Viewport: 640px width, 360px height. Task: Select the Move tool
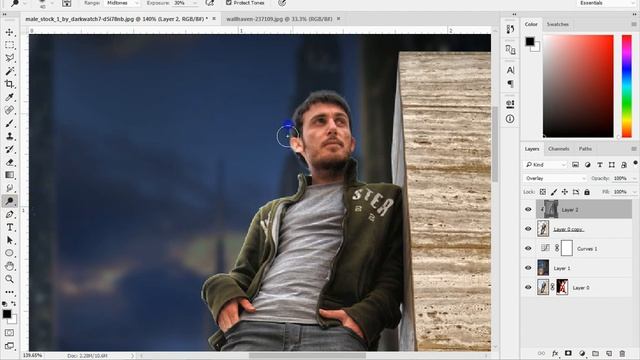click(9, 32)
